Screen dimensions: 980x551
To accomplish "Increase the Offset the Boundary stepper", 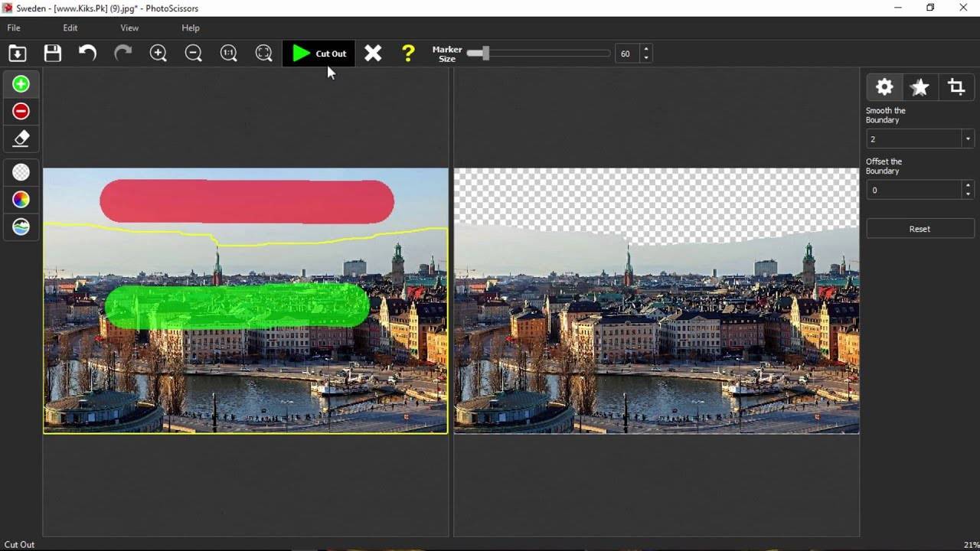I will pos(968,185).
